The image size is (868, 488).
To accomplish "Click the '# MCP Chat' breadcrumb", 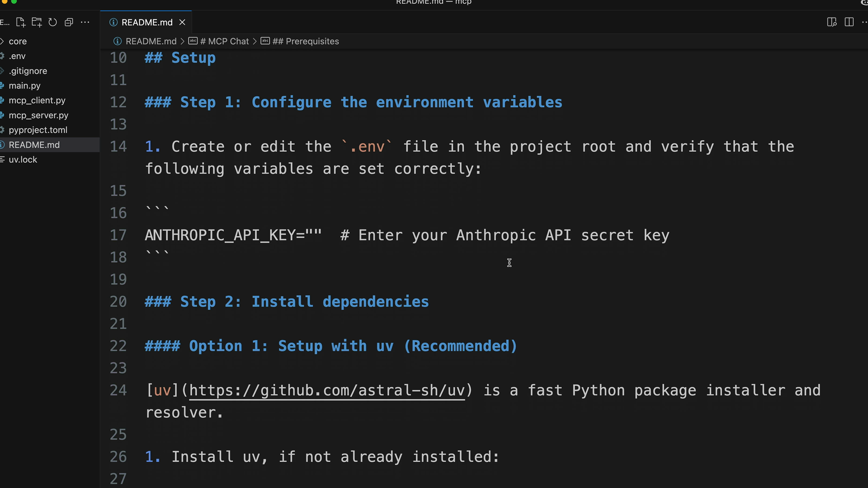I will click(224, 41).
